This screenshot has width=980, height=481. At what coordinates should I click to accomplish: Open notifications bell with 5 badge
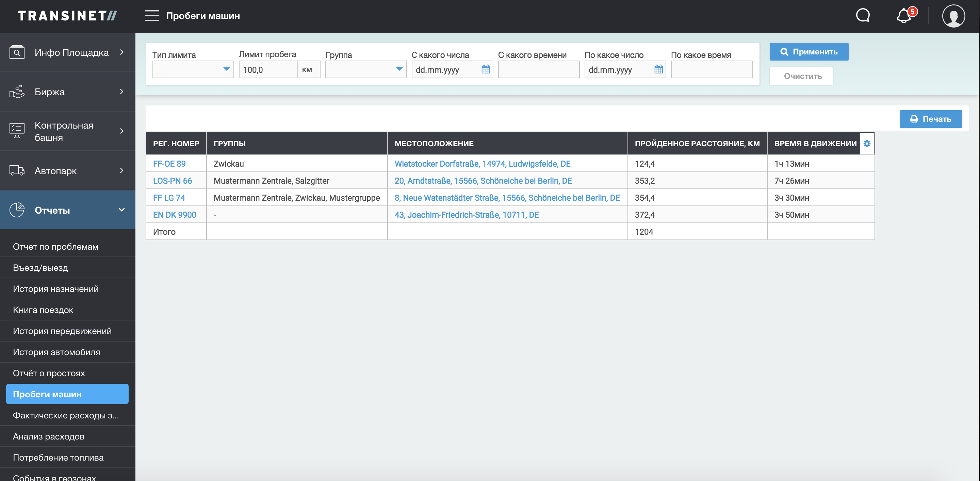[904, 16]
